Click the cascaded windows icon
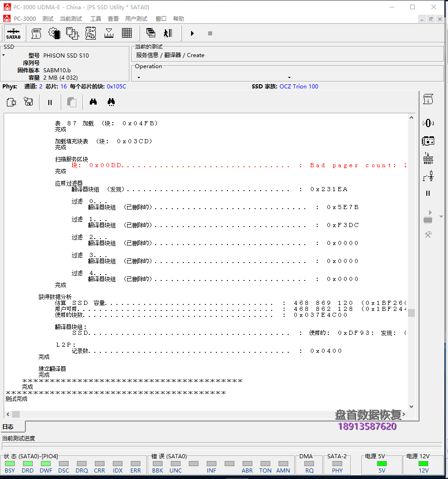This screenshot has height=479, width=448. 151,33
